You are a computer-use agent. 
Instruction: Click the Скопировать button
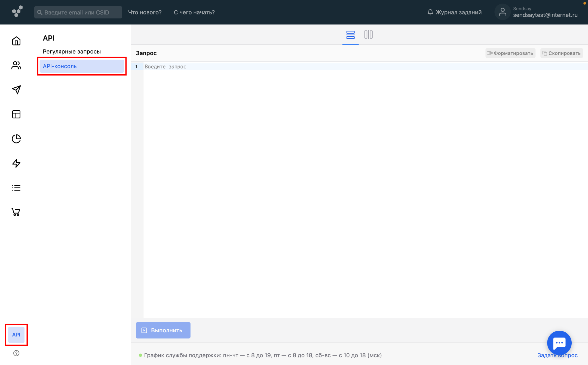pyautogui.click(x=561, y=53)
